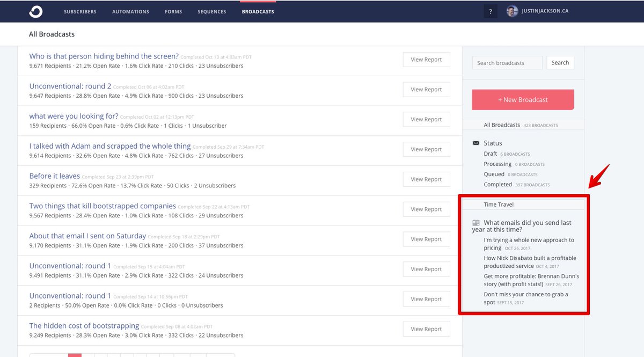The image size is (644, 357).
Task: View report for 'Who is that person hiding'
Action: [426, 60]
